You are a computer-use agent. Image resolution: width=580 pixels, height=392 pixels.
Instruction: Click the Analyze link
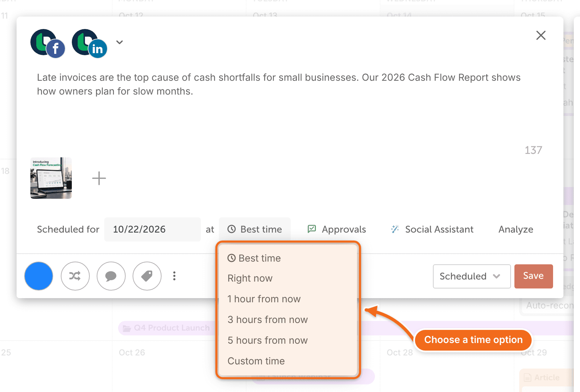pyautogui.click(x=516, y=229)
